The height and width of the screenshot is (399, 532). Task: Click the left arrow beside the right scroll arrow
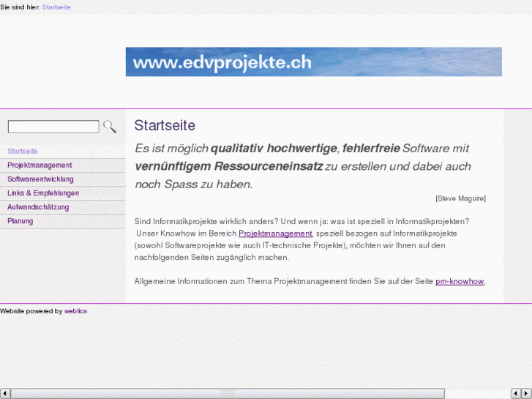[x=516, y=393]
